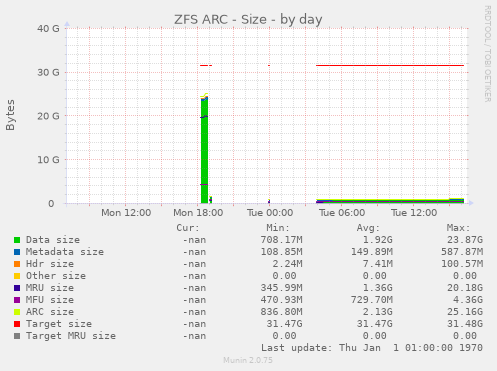Click the 'Metadata size' legend label
This screenshot has width=497, height=371.
tap(65, 252)
